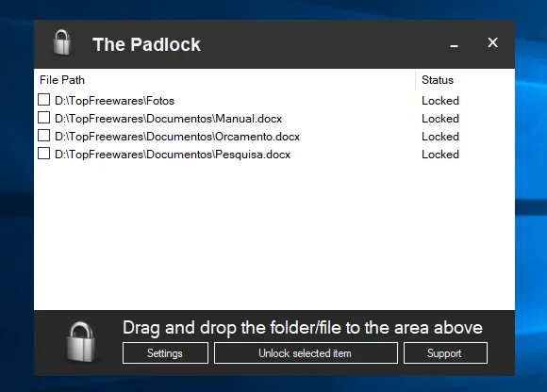Open the Support button
Screen dimensions: 547x392
445,353
